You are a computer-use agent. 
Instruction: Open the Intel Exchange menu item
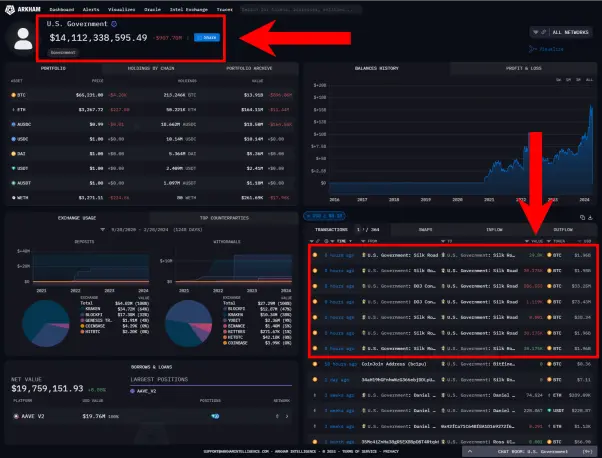click(x=189, y=10)
